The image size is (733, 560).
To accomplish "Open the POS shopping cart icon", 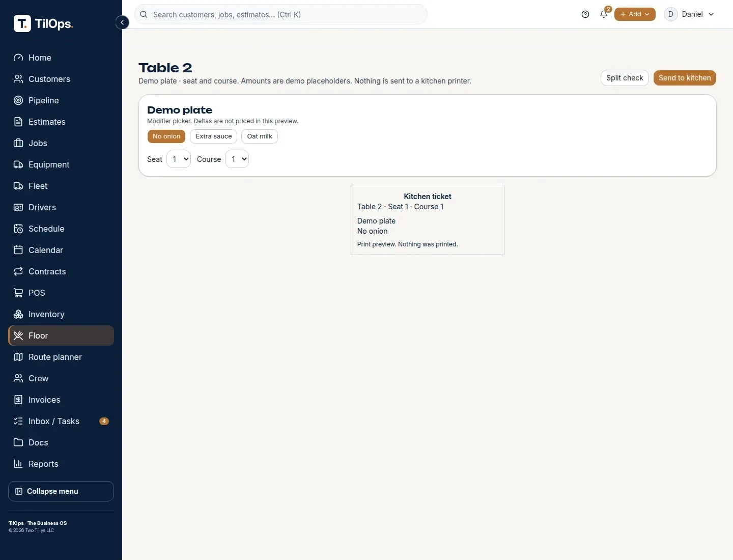I will [x=18, y=293].
